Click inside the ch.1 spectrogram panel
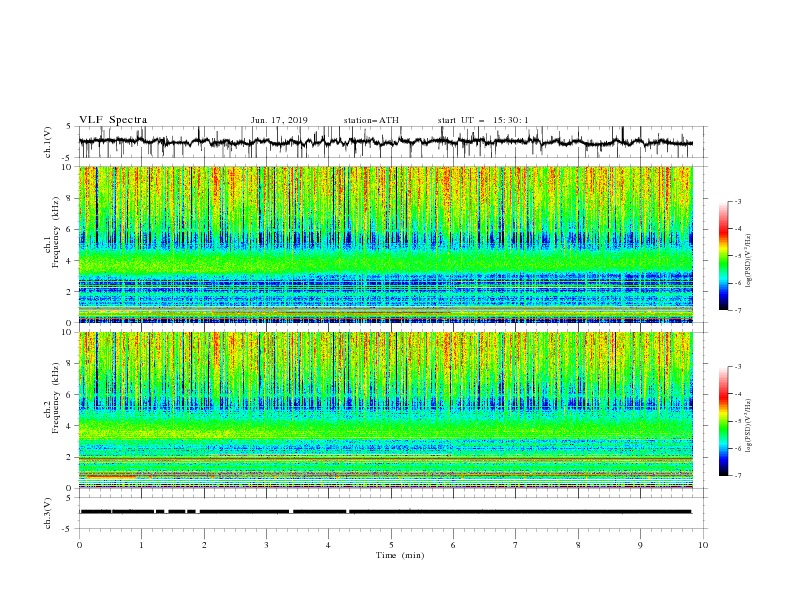Image resolution: width=792 pixels, height=612 pixels. 386,244
